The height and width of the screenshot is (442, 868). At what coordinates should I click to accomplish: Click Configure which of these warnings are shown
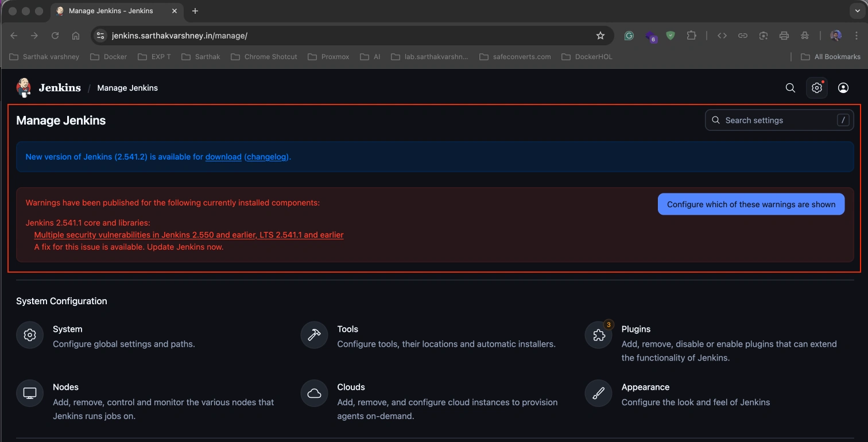(751, 204)
